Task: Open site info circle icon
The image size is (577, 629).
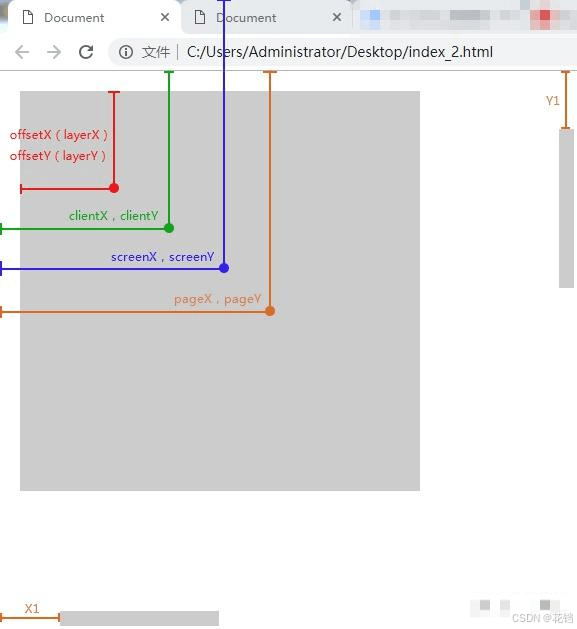Action: (x=126, y=52)
